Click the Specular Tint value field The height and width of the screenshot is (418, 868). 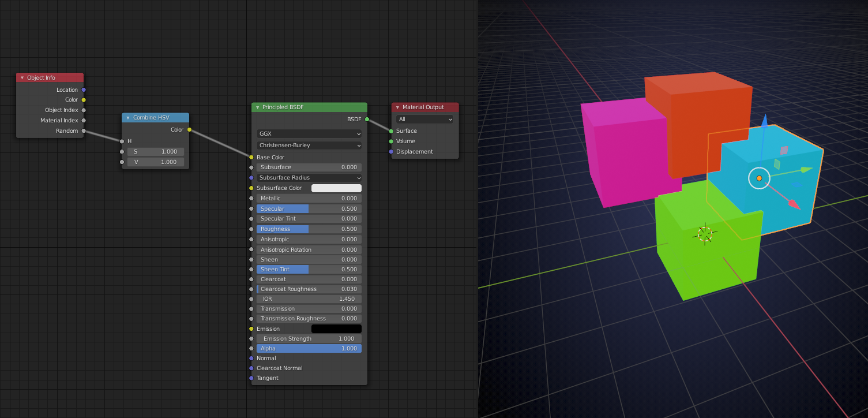coord(309,219)
